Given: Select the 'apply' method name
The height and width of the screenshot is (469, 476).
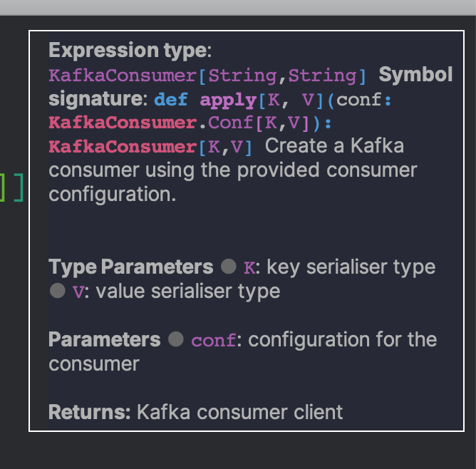Looking at the screenshot, I should [x=228, y=100].
